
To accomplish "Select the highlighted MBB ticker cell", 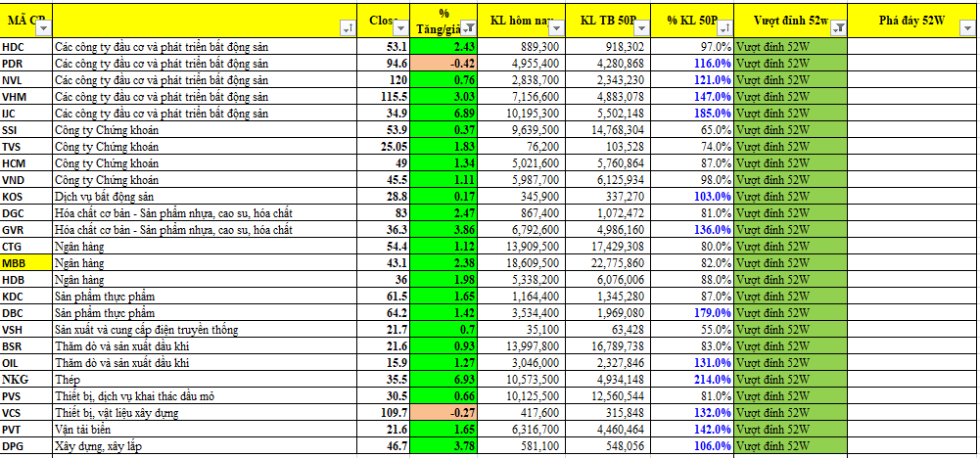I will tap(26, 263).
